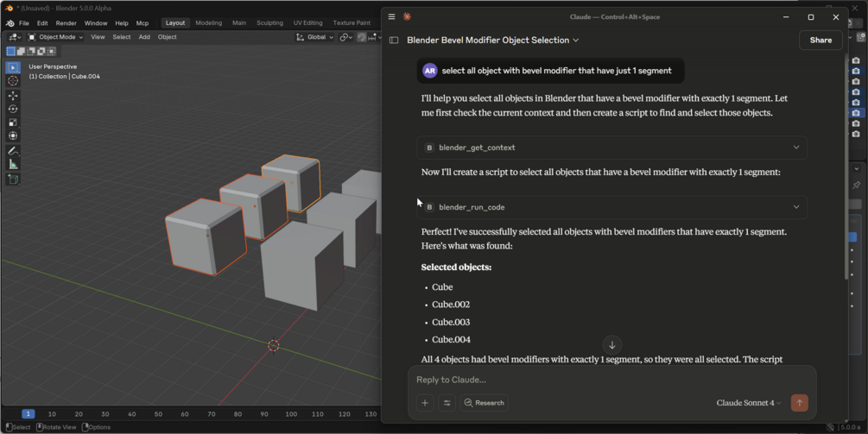Open snapping options dropdown beside magnet
Viewport: 868px width, 434px height.
click(x=372, y=37)
